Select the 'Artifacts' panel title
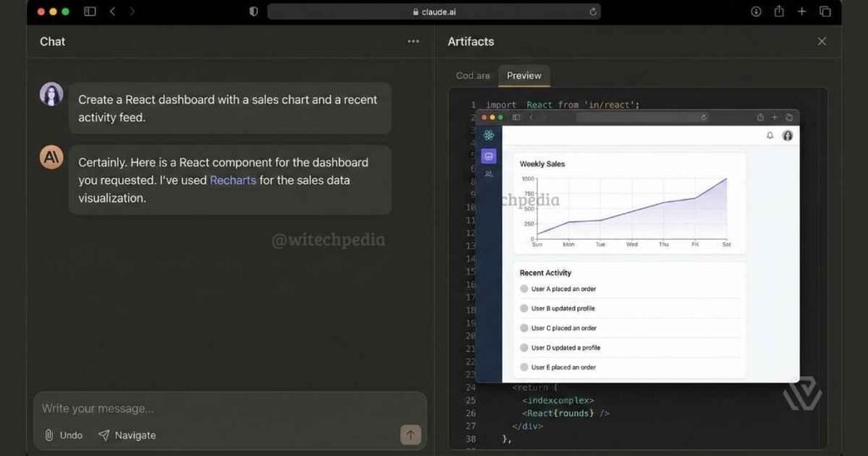 point(470,42)
